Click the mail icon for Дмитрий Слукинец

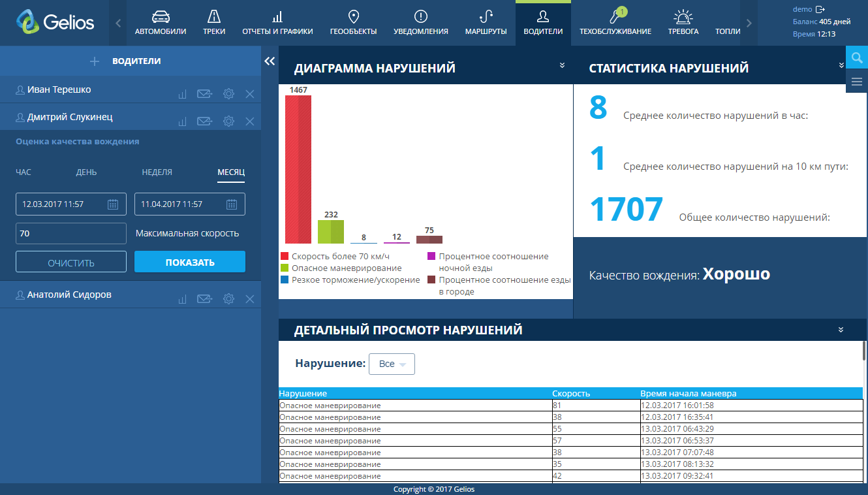coord(205,121)
